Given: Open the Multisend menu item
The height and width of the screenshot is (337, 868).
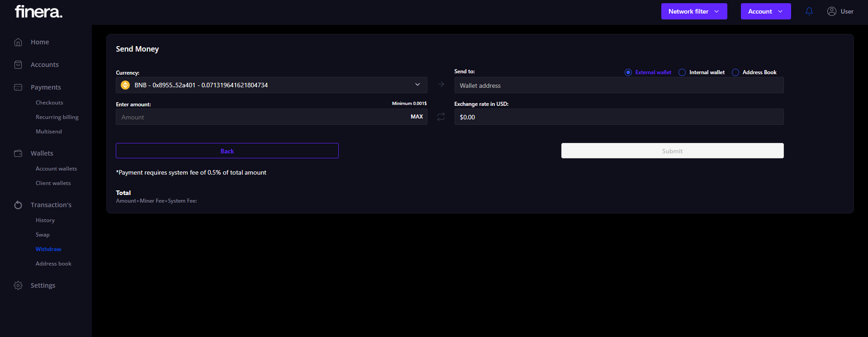Looking at the screenshot, I should point(49,132).
